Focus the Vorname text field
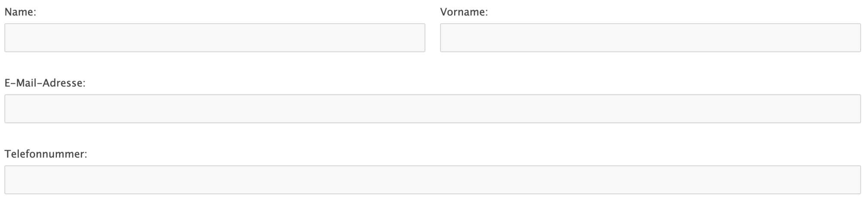The width and height of the screenshot is (868, 202). (x=650, y=38)
